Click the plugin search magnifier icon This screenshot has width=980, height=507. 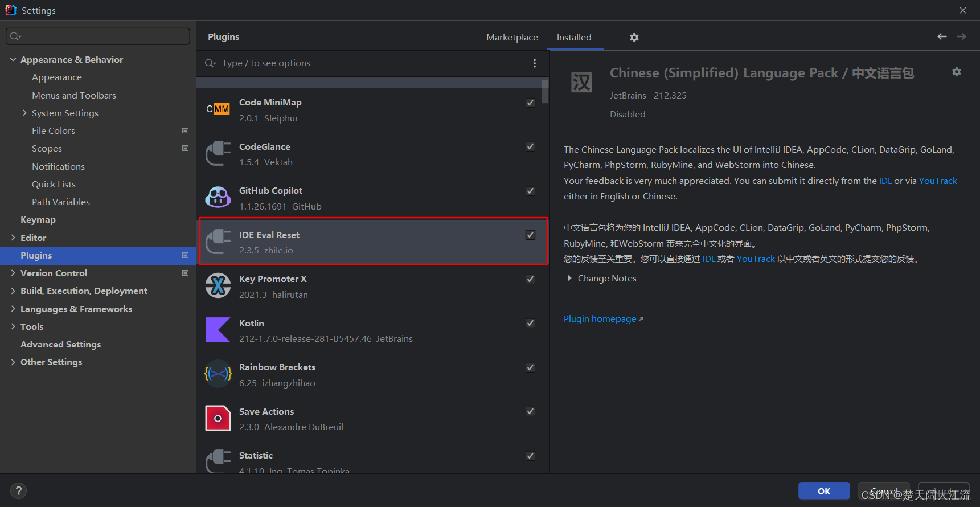[211, 63]
